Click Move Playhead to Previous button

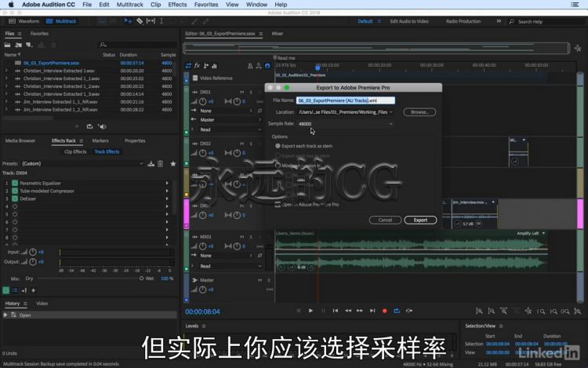click(x=336, y=311)
